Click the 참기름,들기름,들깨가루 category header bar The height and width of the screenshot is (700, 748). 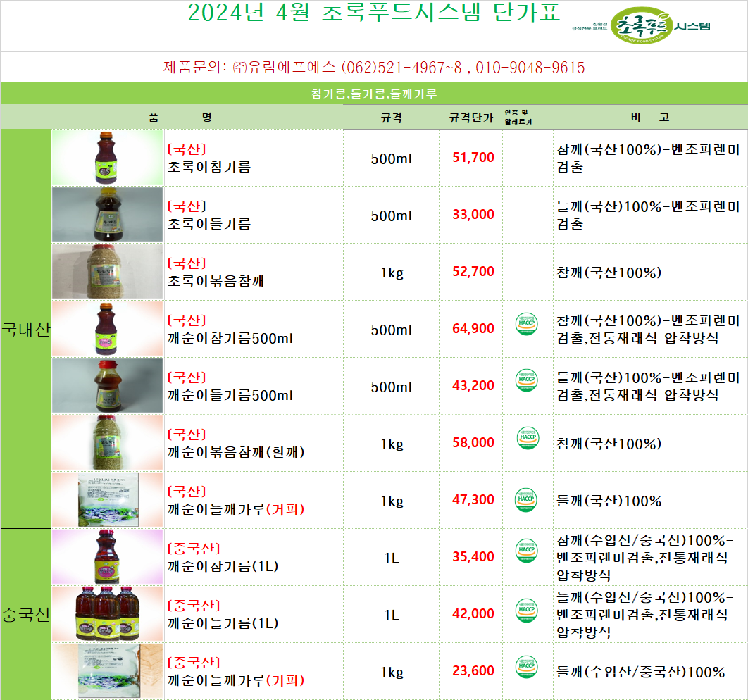tap(374, 94)
